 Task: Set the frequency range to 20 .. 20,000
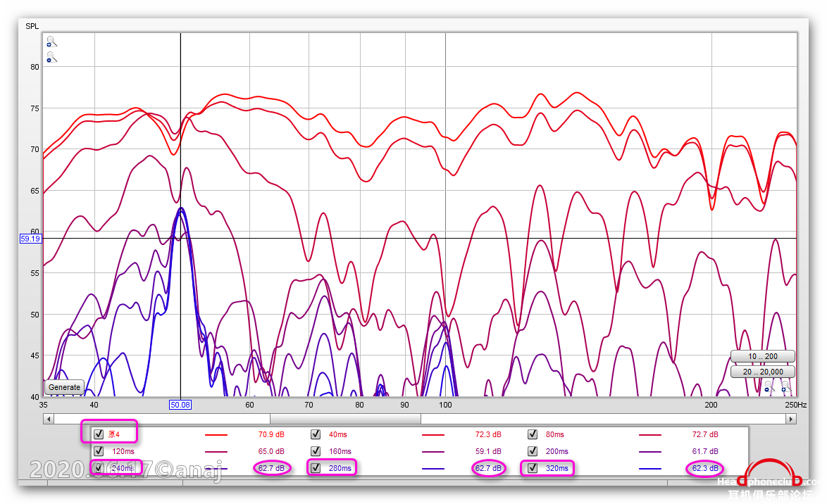(x=763, y=372)
